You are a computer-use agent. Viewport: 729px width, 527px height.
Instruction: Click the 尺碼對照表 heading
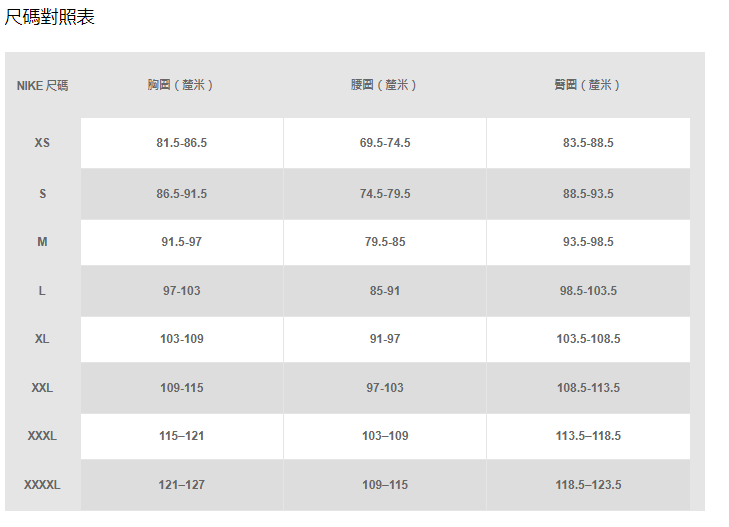pos(50,17)
